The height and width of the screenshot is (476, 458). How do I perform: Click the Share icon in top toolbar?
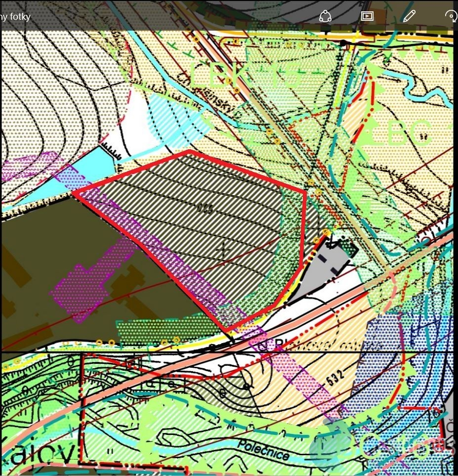pyautogui.click(x=324, y=16)
